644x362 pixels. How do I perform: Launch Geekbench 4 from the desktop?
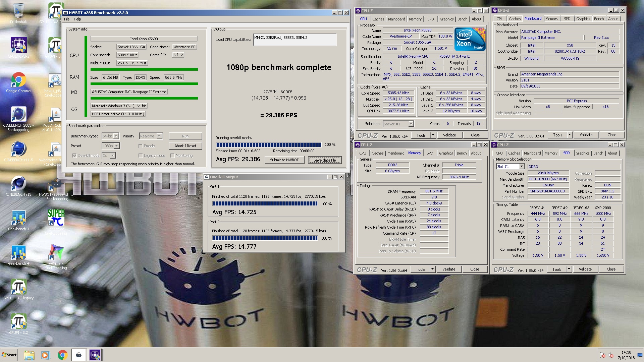(x=18, y=255)
